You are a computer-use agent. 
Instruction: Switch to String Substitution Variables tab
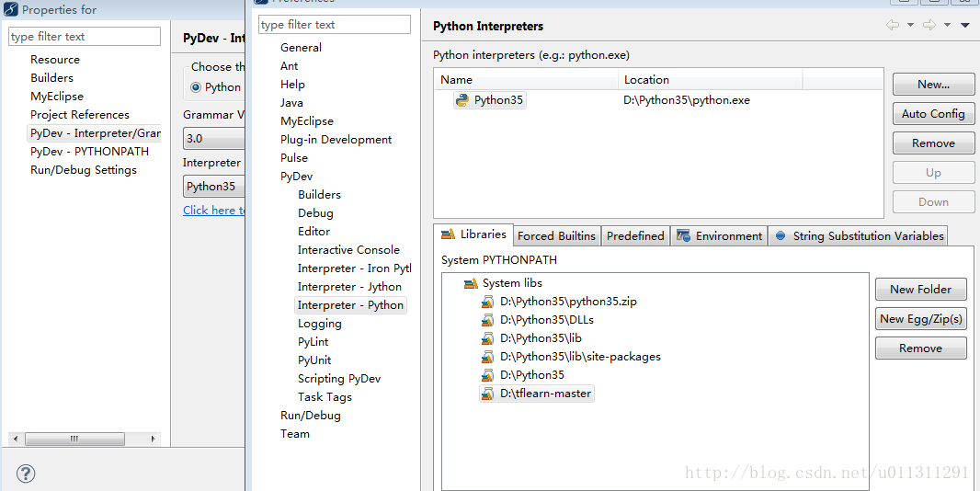click(858, 235)
